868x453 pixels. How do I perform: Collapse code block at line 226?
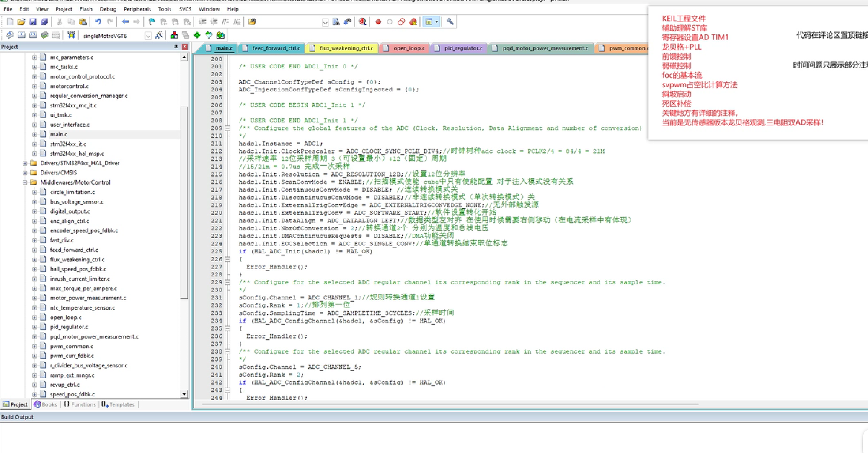(228, 259)
